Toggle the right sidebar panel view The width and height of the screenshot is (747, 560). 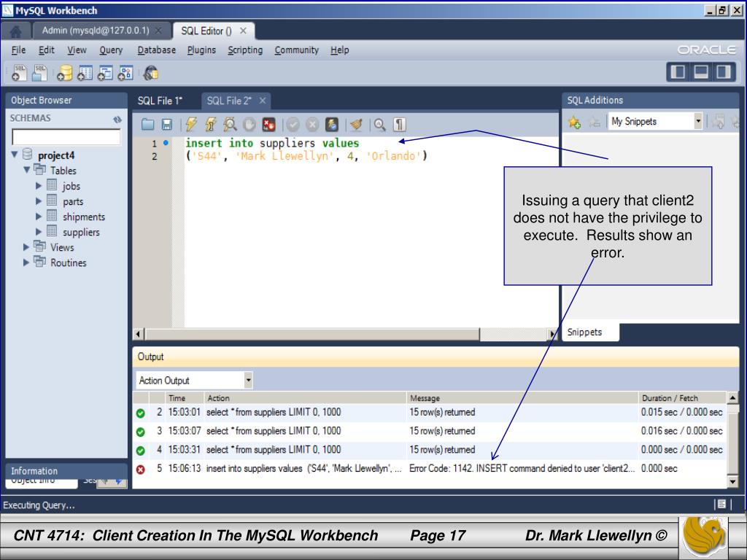(x=724, y=72)
